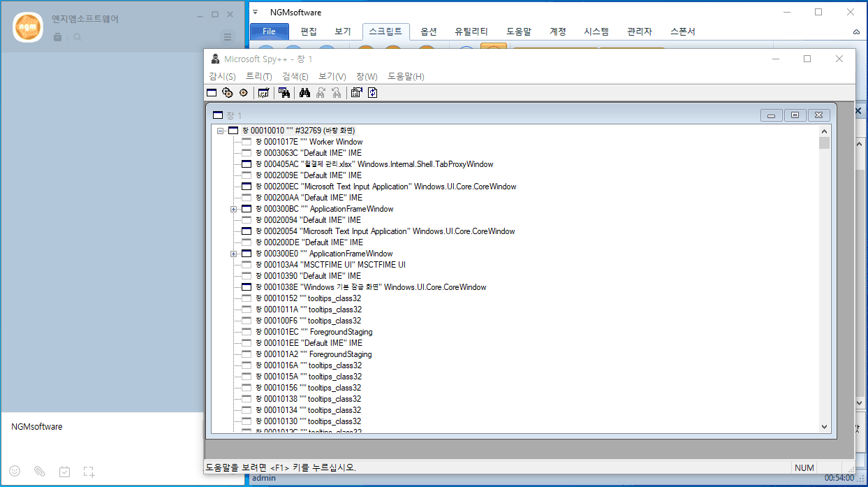Open the Windows view icon in Spy++ toolbar
Screen dimensions: 868x487
click(212, 92)
